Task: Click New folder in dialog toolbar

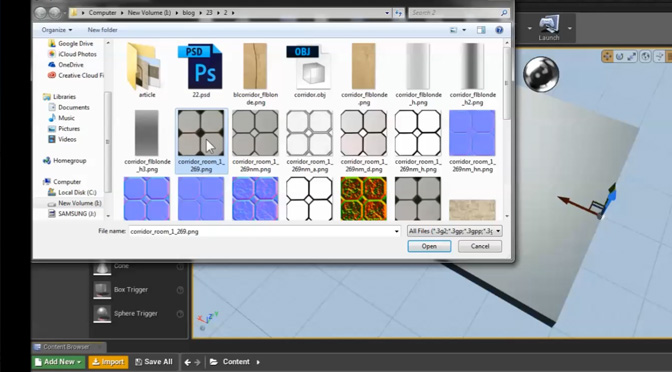Action: click(x=102, y=30)
